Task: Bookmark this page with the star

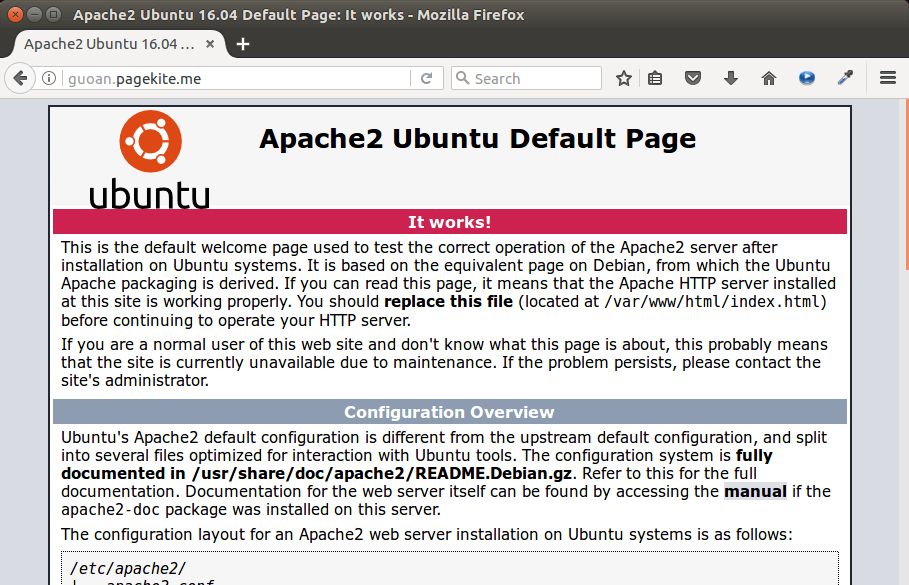Action: click(x=624, y=79)
